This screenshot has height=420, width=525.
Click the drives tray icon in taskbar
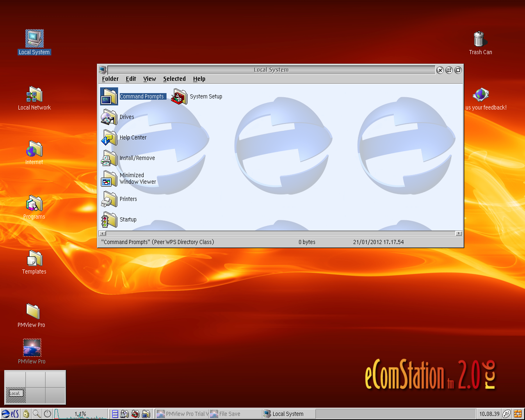[x=125, y=414]
